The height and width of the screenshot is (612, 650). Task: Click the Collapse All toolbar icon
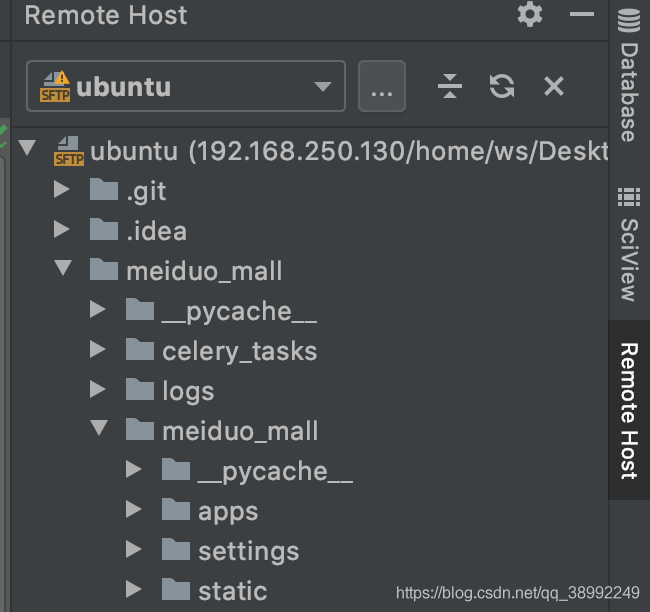click(x=450, y=86)
